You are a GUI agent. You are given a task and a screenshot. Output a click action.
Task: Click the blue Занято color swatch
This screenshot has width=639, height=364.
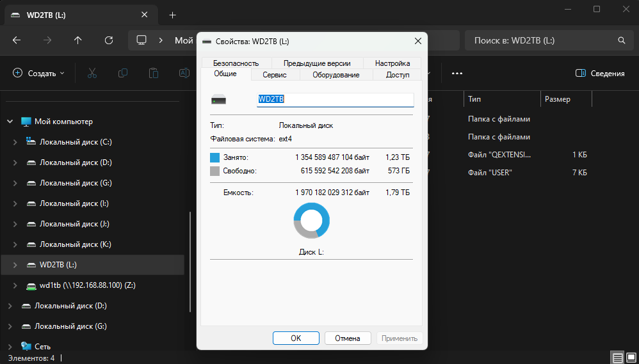(214, 157)
